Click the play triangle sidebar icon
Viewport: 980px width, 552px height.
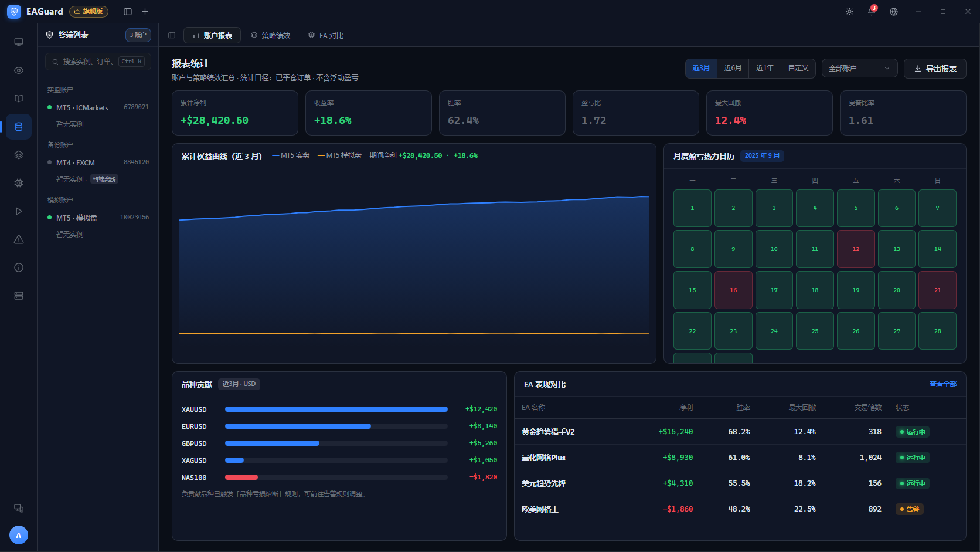pos(19,211)
